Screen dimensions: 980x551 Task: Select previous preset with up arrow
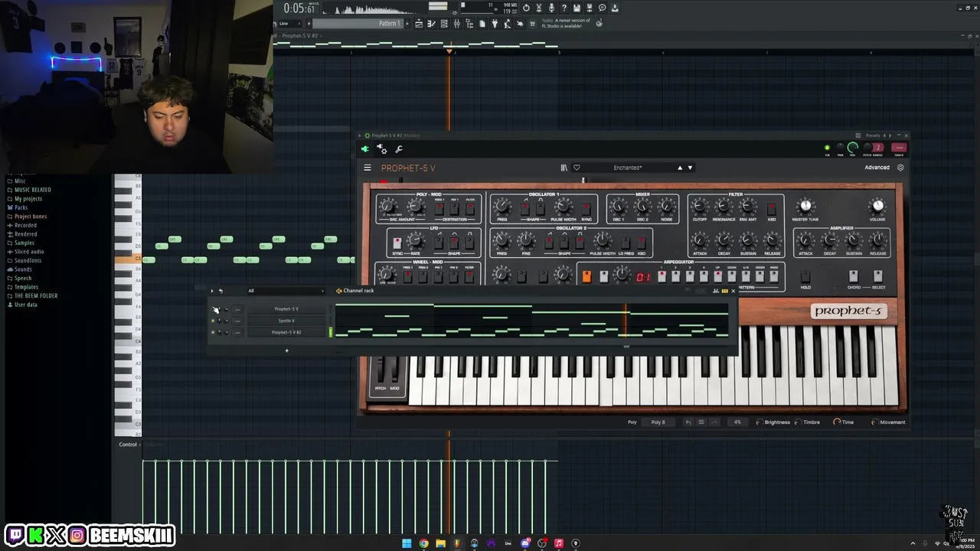680,168
